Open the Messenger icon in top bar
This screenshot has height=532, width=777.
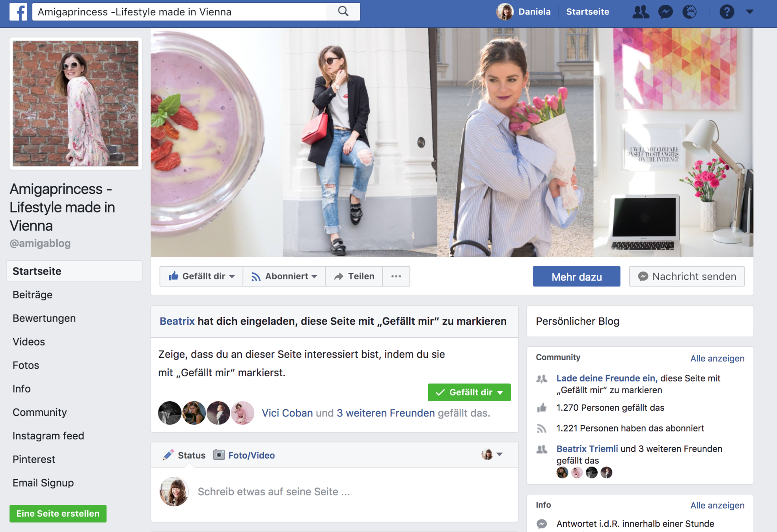[x=665, y=12]
